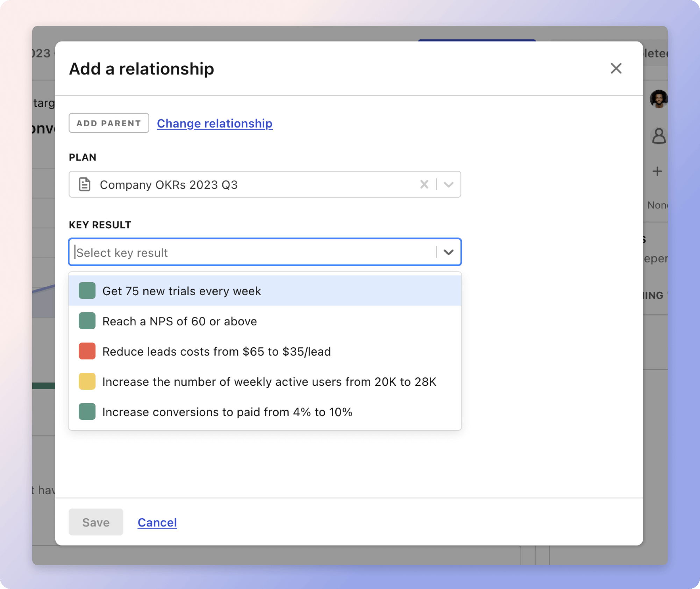This screenshot has width=700, height=589.
Task: Expand the Plan dropdown chevron
Action: [449, 184]
